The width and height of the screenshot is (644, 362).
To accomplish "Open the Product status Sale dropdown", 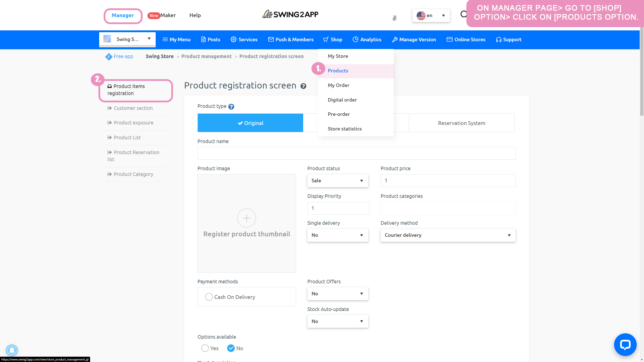I will 338,181.
